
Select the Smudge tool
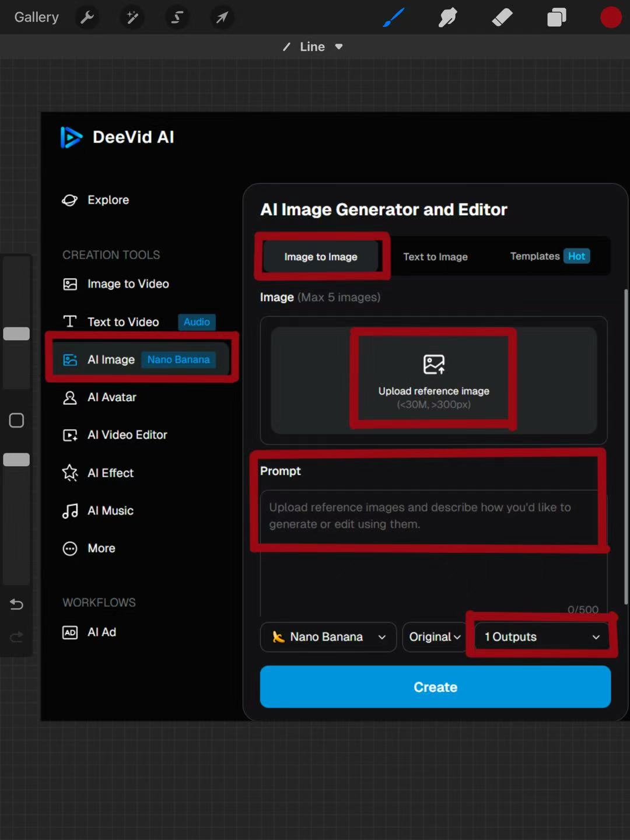pos(447,17)
